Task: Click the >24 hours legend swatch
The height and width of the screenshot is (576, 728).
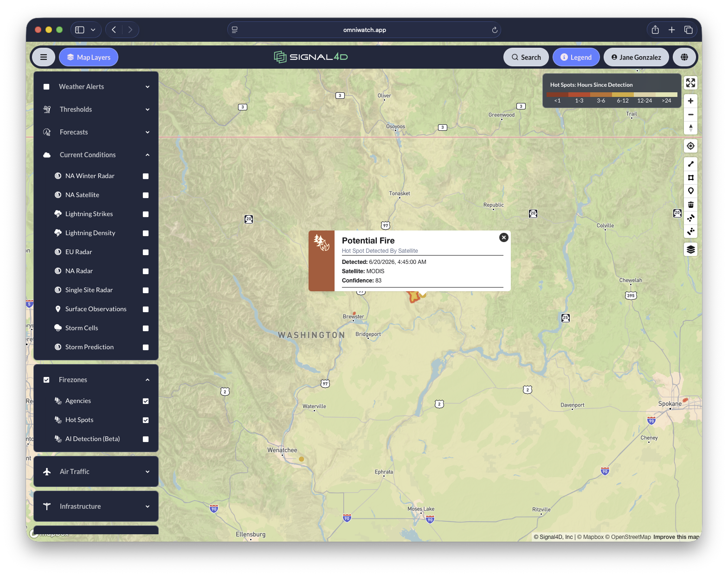Action: pos(666,95)
